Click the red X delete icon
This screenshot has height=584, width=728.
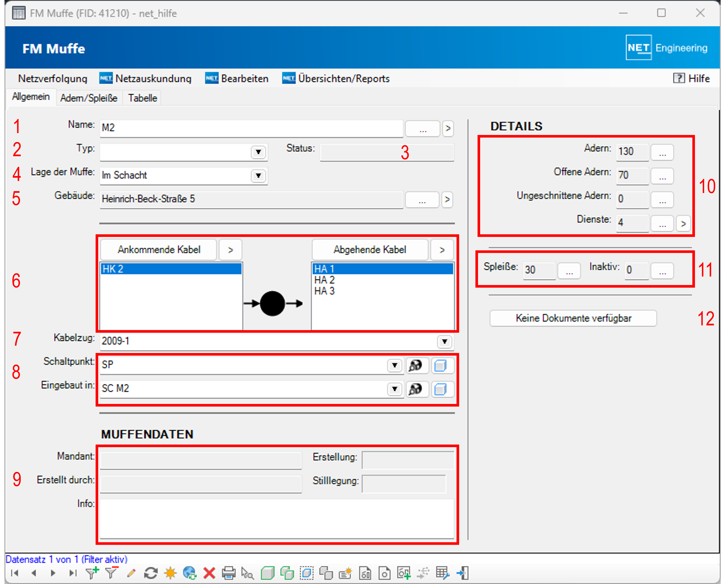tap(209, 573)
